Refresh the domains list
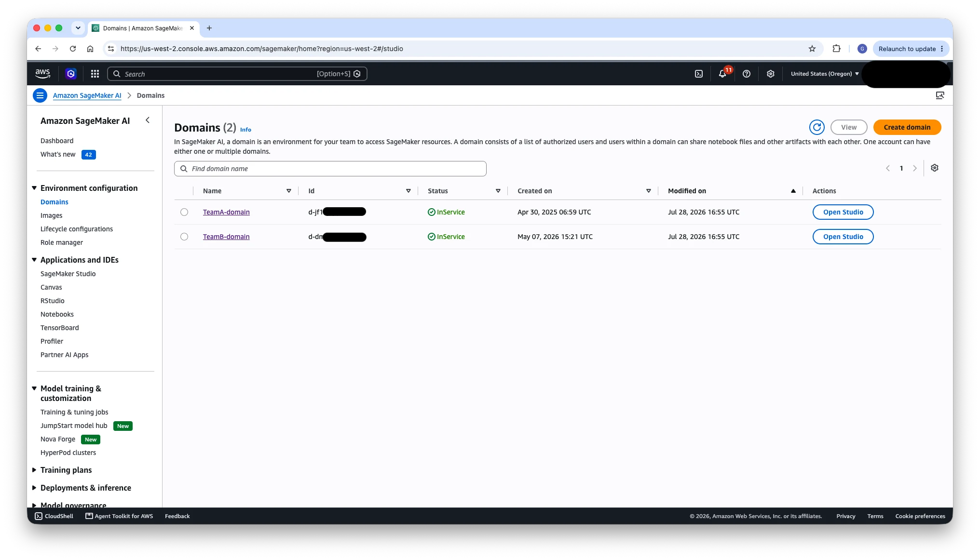 pos(817,127)
